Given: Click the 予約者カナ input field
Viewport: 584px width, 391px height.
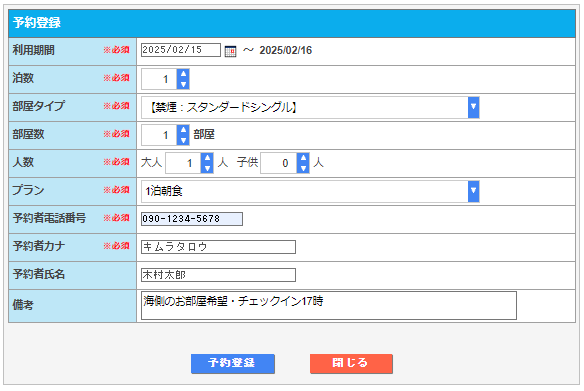Looking at the screenshot, I should click(x=218, y=247).
